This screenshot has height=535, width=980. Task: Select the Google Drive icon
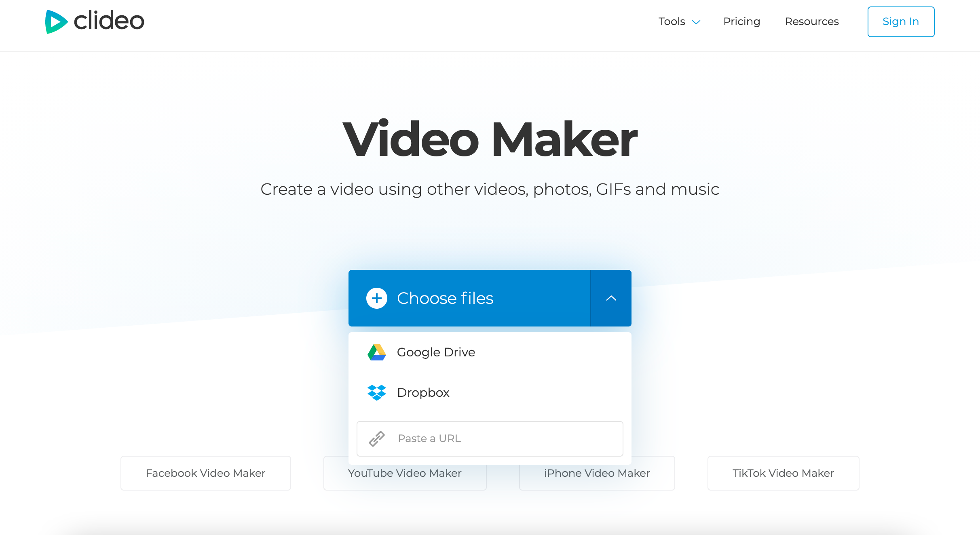[x=377, y=352]
